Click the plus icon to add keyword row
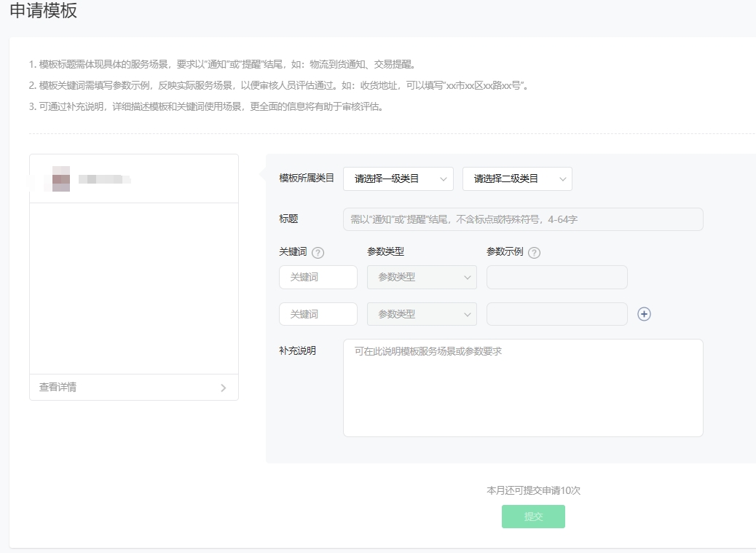This screenshot has height=553, width=756. pos(643,313)
